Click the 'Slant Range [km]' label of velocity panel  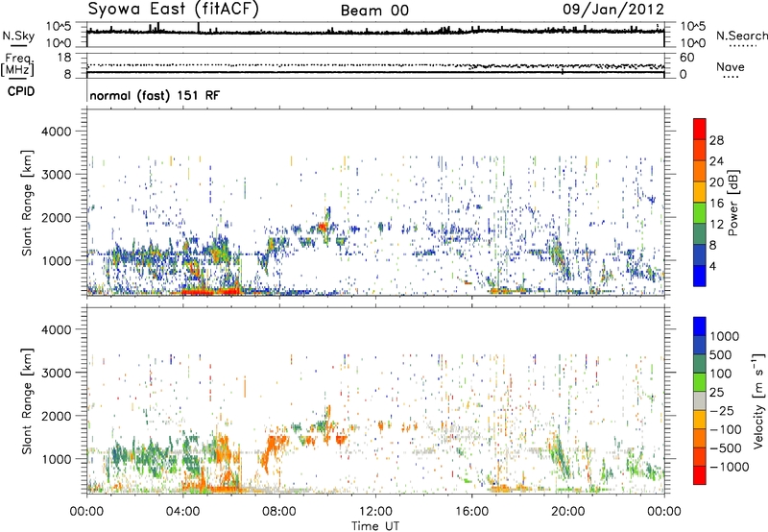(27, 400)
